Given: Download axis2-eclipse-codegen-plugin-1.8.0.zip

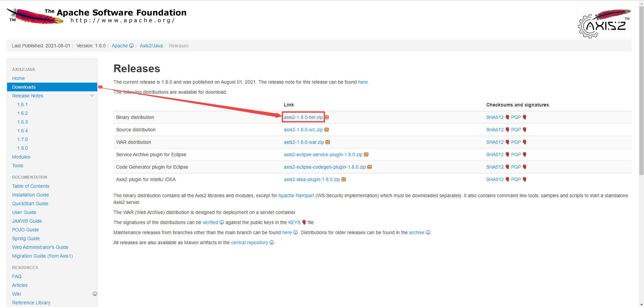Looking at the screenshot, I should point(325,167).
